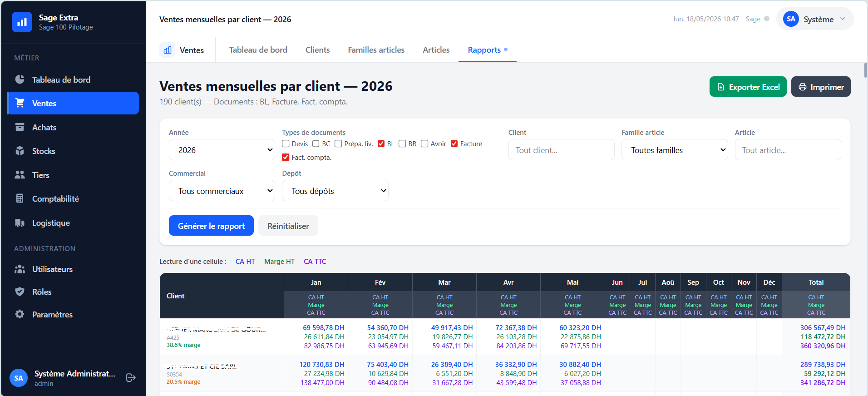Click the Générer le rapport button
Viewport: 868px width, 396px height.
coord(211,226)
